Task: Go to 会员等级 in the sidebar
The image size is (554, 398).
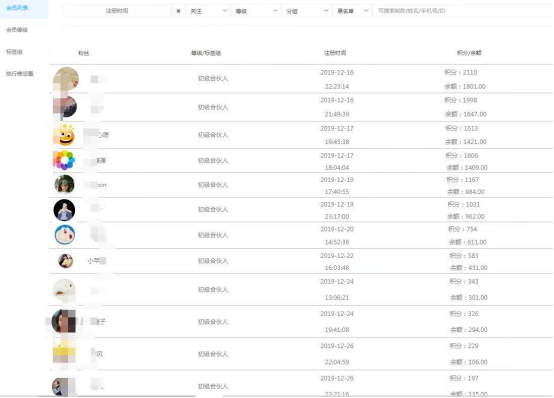Action: [17, 30]
